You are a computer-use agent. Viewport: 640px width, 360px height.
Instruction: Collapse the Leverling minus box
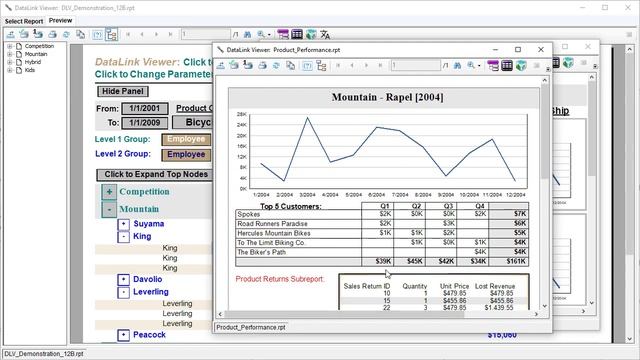point(124,292)
